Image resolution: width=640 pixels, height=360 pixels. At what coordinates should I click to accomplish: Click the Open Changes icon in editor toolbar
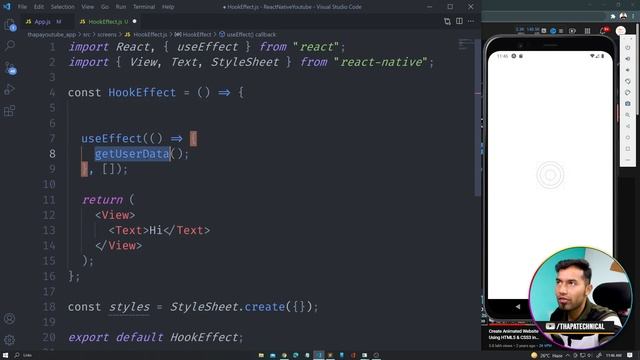(447, 21)
